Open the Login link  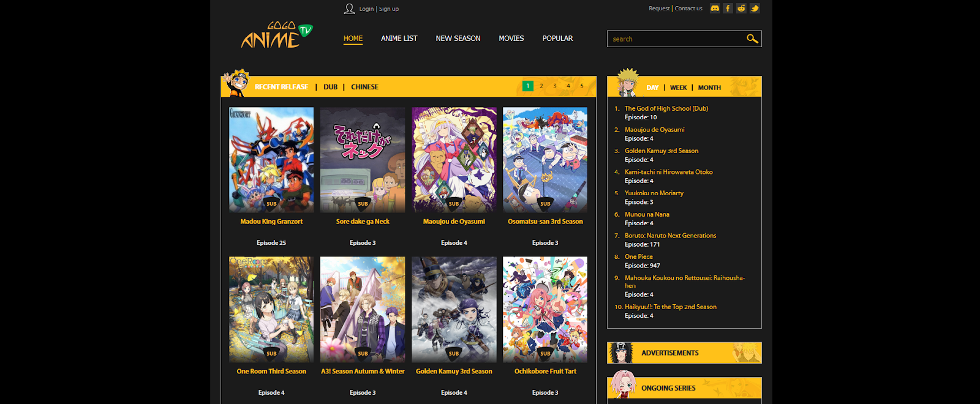[366, 9]
